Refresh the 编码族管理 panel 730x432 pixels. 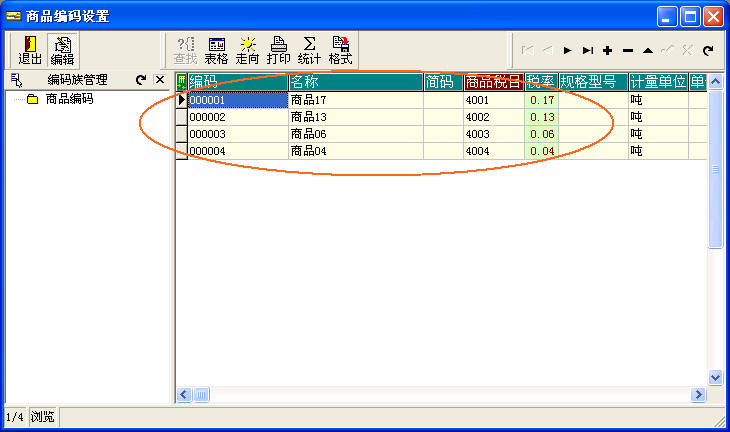point(141,80)
